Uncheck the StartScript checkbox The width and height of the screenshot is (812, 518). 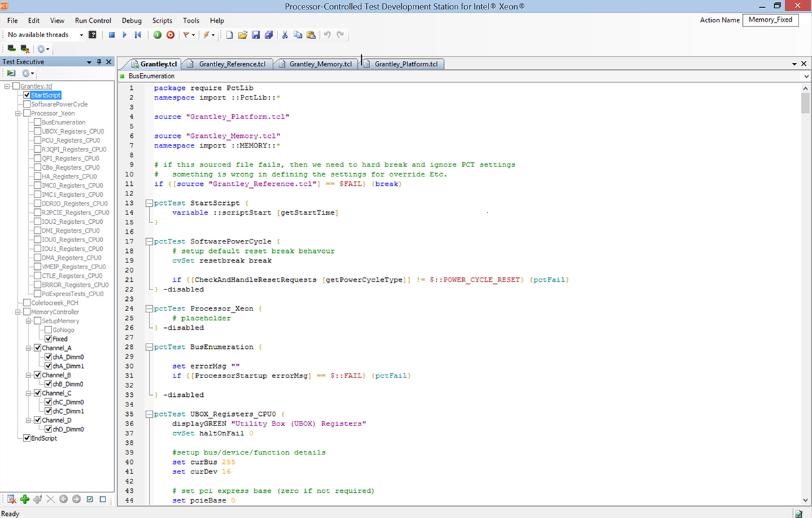[27, 95]
